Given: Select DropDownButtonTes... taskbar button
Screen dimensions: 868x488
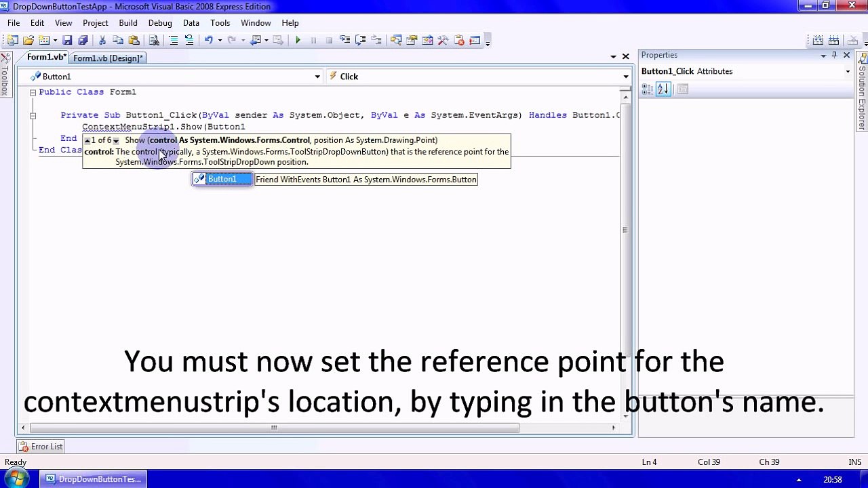Looking at the screenshot, I should coord(94,479).
